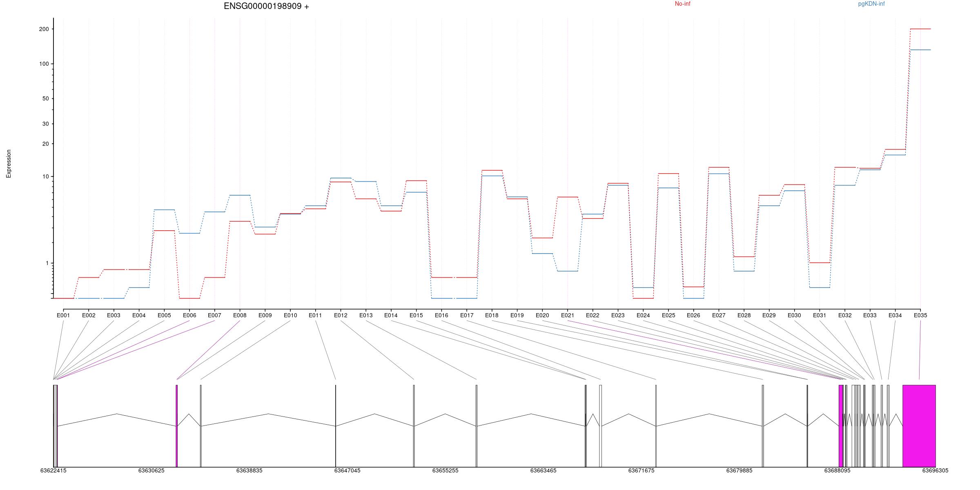Click the 63696305 coordinate label

click(935, 471)
